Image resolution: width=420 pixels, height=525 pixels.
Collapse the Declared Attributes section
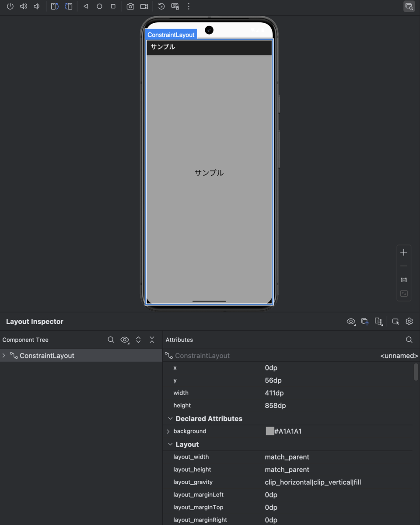pos(170,419)
